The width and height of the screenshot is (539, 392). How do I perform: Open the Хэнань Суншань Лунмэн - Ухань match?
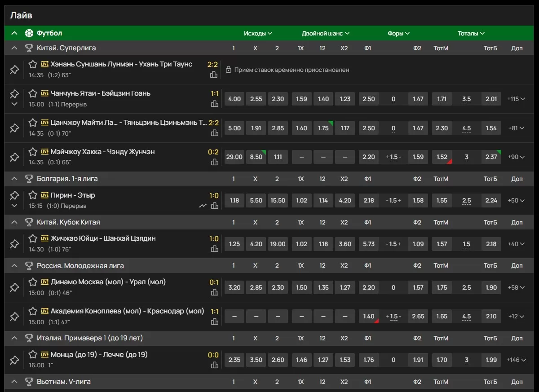(x=121, y=64)
